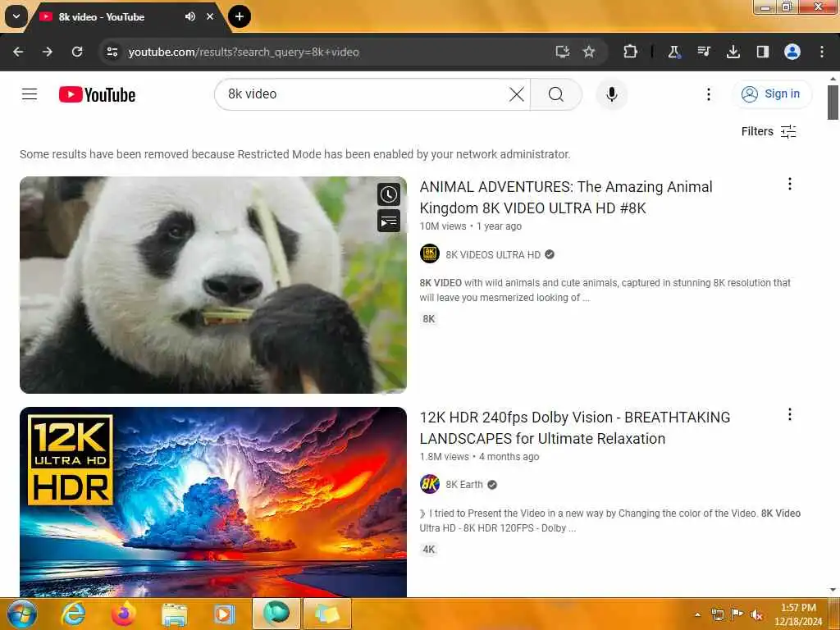Open the Filters options
840x630 pixels.
769,131
